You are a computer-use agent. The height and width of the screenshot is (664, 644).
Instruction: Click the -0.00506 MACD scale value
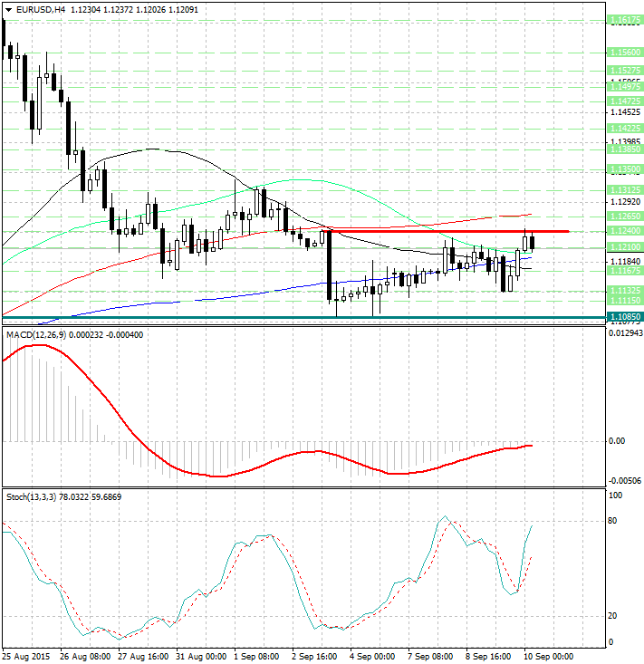click(625, 481)
